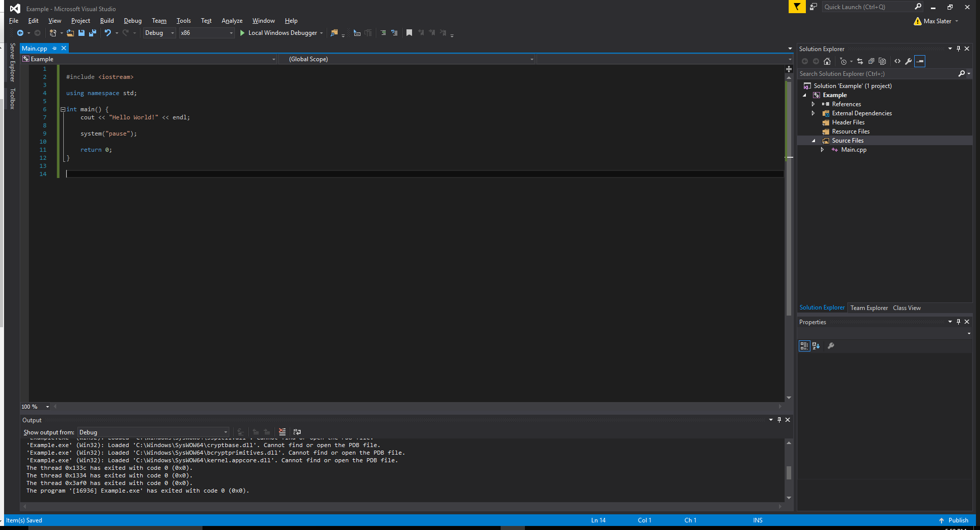This screenshot has width=980, height=530.
Task: Expand the References tree node
Action: pos(813,104)
